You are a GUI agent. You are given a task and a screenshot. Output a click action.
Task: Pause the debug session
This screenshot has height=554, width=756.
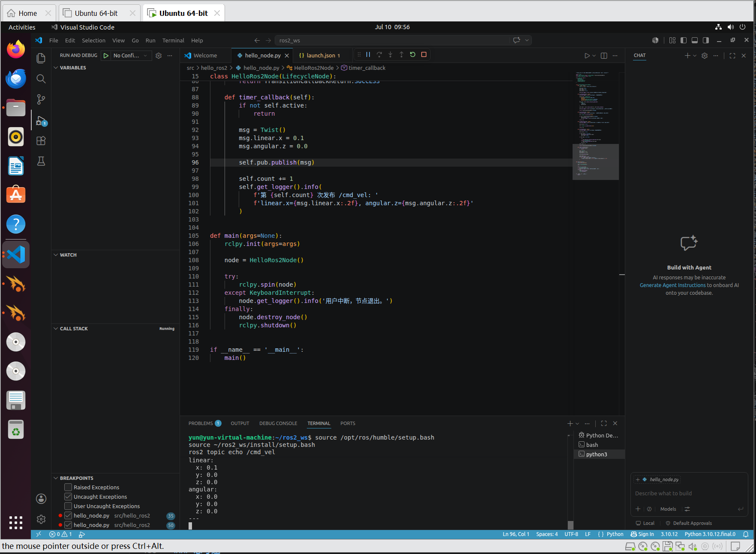(368, 55)
